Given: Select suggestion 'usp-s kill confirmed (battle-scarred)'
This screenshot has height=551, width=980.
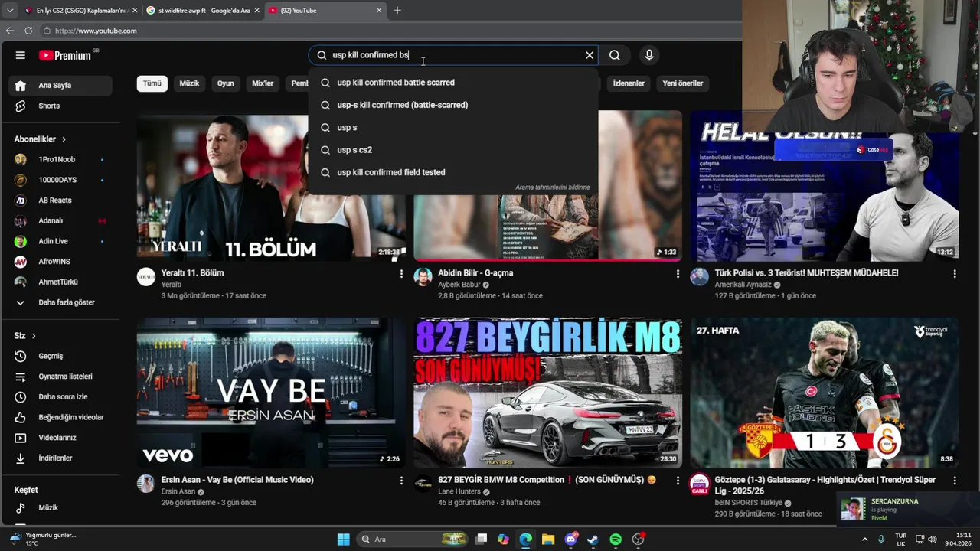Looking at the screenshot, I should 453,105.
